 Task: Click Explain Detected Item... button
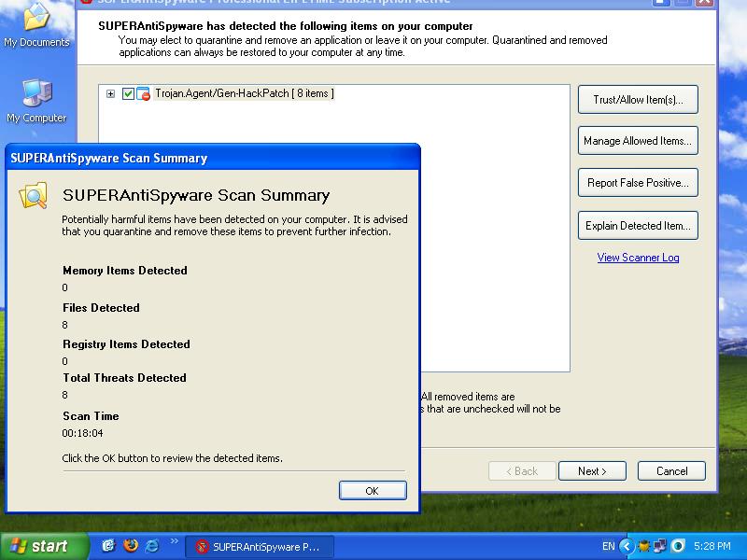coord(638,226)
